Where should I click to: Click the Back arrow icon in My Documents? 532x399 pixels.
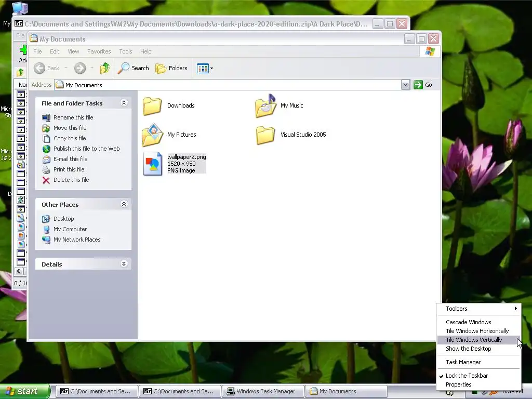tap(39, 68)
